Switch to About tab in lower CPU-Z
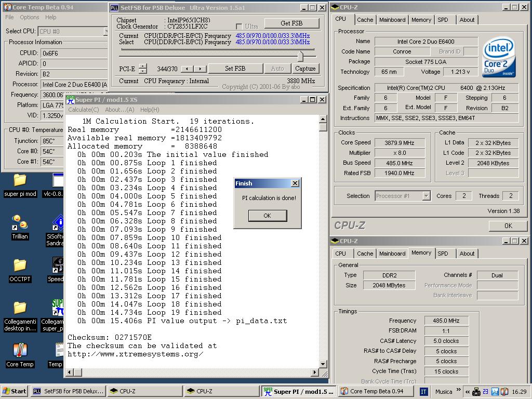This screenshot has width=532, height=399. click(x=467, y=254)
